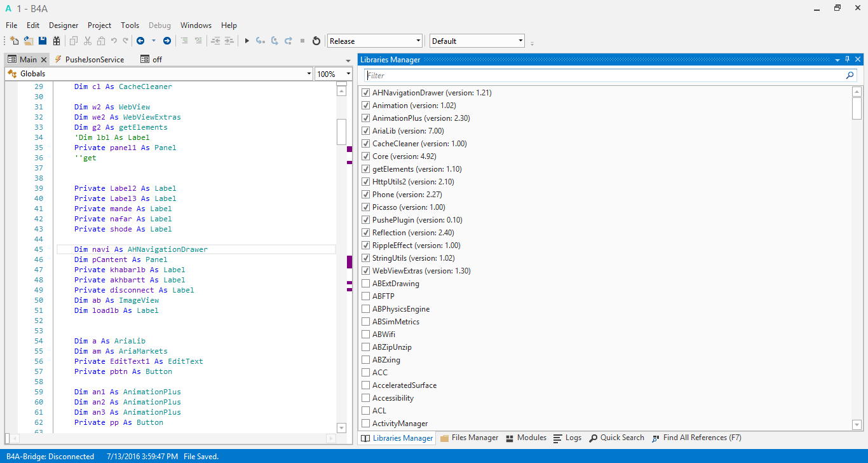Open the Release build configuration dropdown
This screenshot has width=868, height=463.
click(x=375, y=41)
